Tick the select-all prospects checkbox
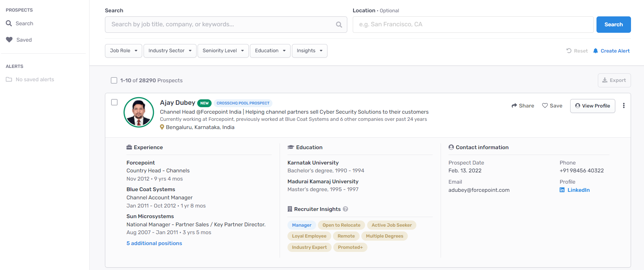 point(114,81)
